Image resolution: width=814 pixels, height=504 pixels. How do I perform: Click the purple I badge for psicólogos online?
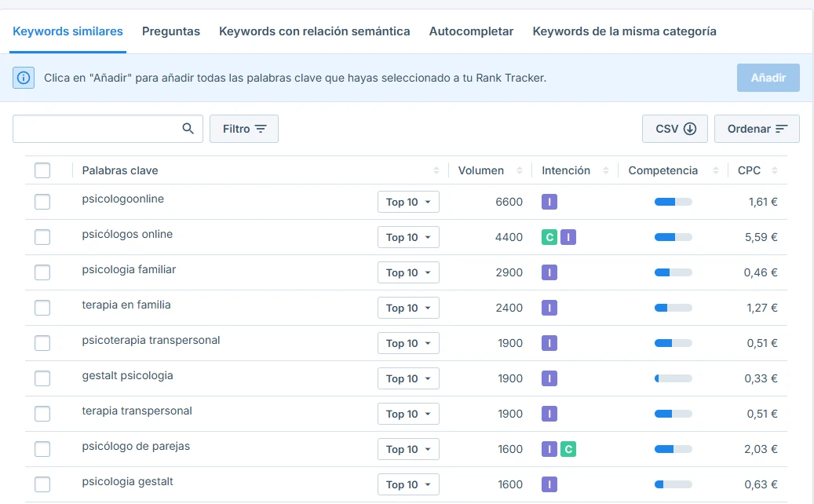568,237
